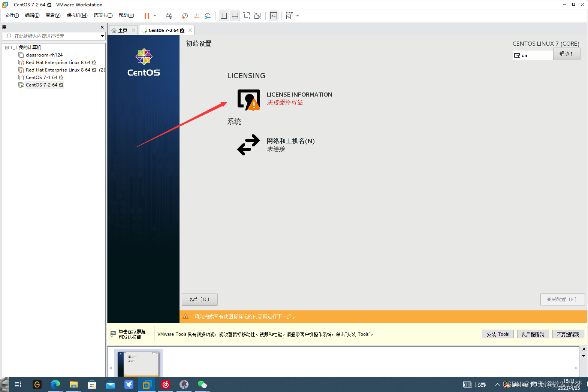Close the CentOS 7-2 64 位 tab
Screen dimensions: 588x392
[190, 30]
